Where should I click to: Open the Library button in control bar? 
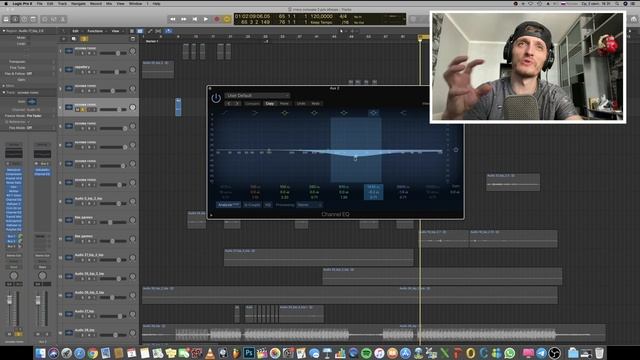coord(6,19)
